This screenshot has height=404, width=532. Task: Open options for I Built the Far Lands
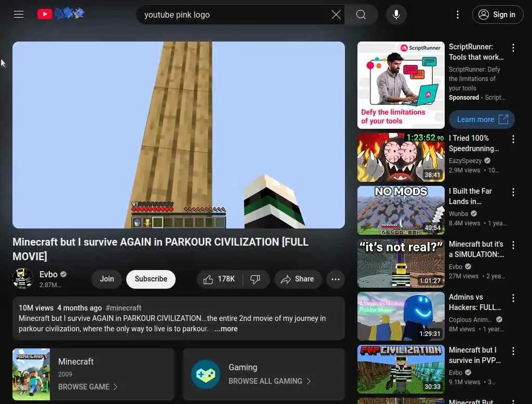(513, 192)
